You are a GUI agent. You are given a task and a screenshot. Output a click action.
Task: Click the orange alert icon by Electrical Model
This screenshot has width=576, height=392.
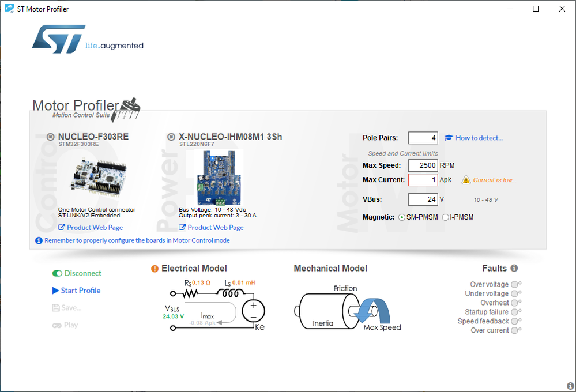tap(155, 269)
